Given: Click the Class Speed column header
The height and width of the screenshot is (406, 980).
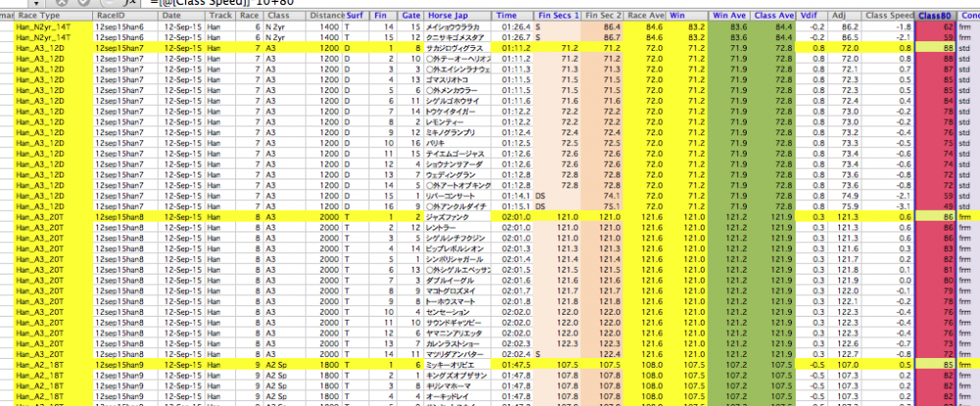Looking at the screenshot, I should point(890,17).
